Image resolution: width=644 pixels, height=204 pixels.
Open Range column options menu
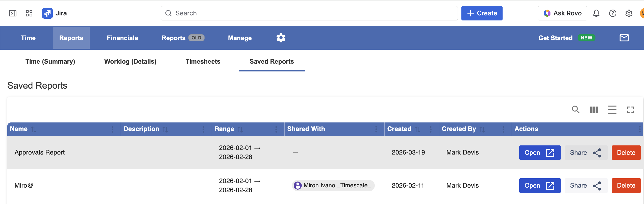click(276, 129)
